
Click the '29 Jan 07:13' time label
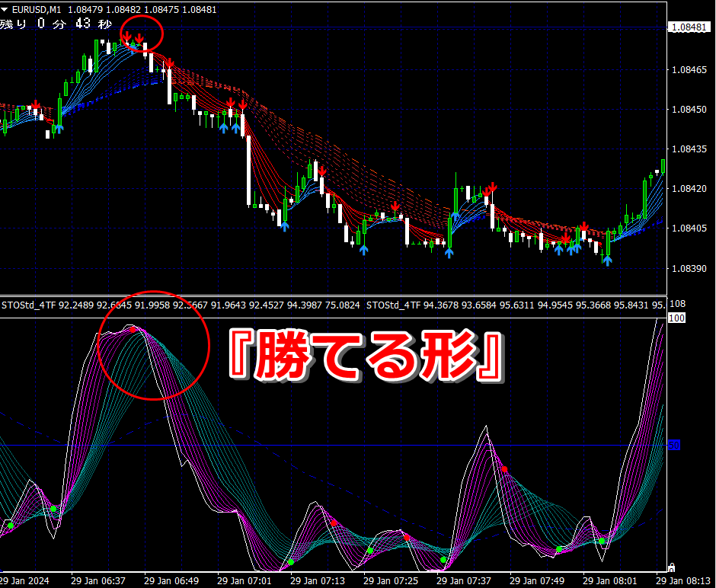click(x=318, y=580)
